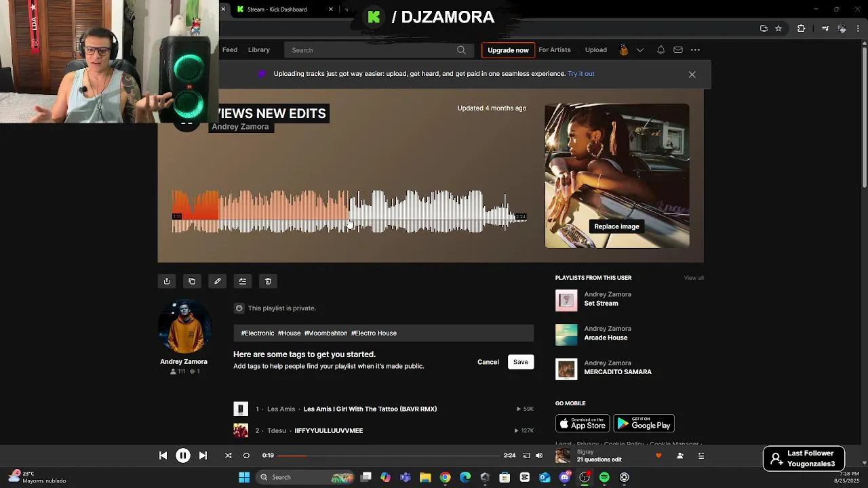Click Replace image on the artwork
Image resolution: width=868 pixels, height=488 pixels.
[616, 226]
